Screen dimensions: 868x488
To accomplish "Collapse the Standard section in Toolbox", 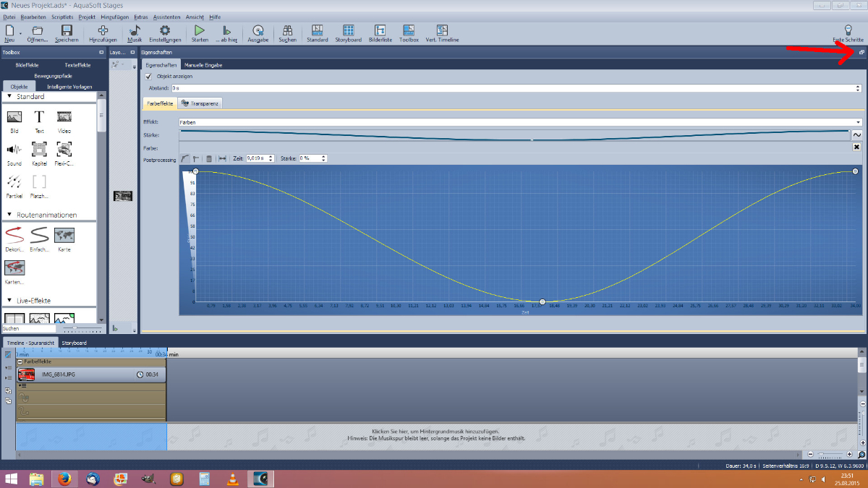I will (x=9, y=97).
